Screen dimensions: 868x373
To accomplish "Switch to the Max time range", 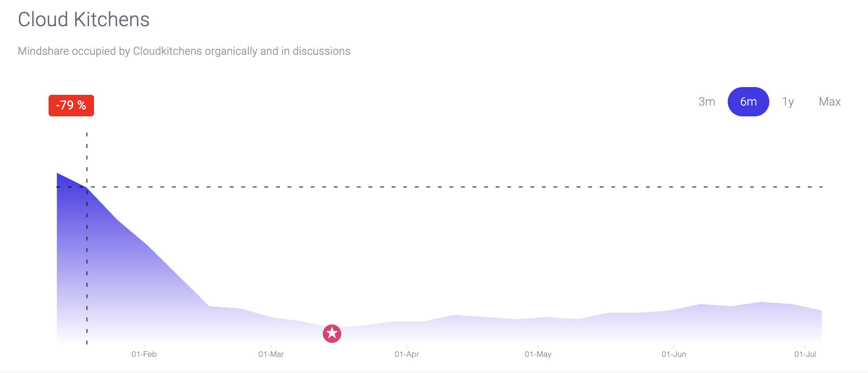I will [829, 102].
